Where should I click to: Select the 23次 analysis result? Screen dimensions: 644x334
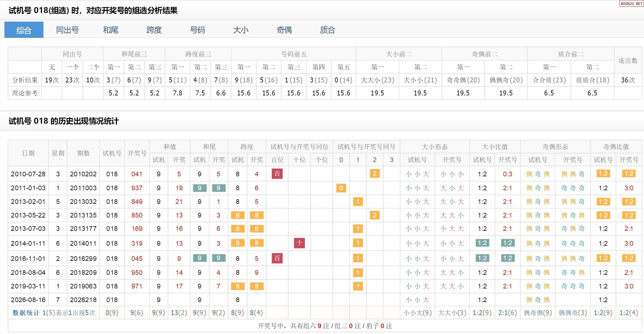coord(72,80)
